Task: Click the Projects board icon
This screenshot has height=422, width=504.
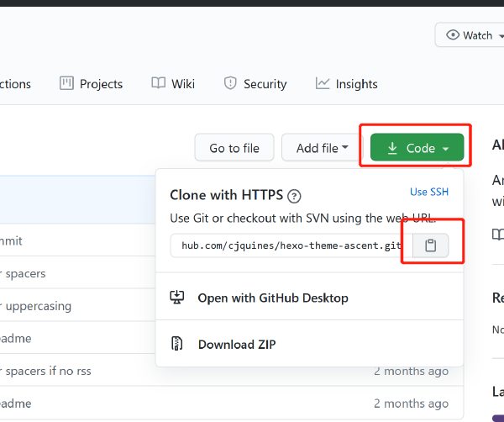Action: (66, 83)
